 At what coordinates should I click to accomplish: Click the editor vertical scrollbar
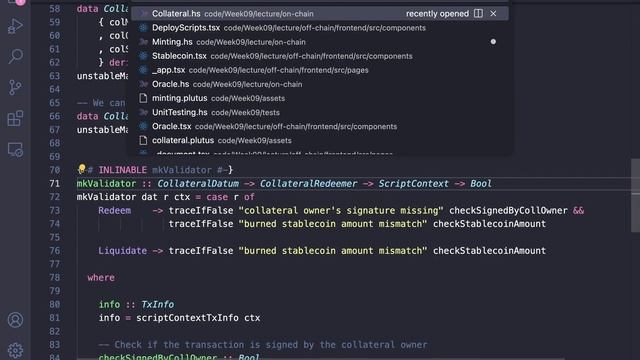(635, 195)
